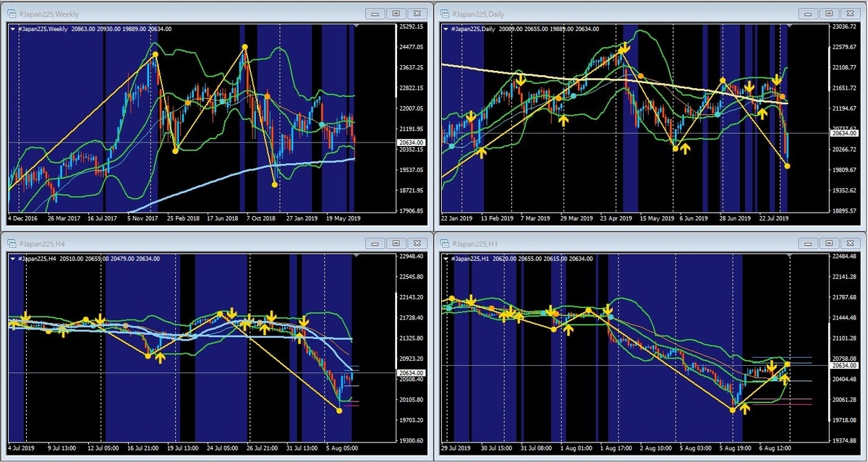
Task: Toggle one-click trading arrow on Weekly chart
Action: 12,29
